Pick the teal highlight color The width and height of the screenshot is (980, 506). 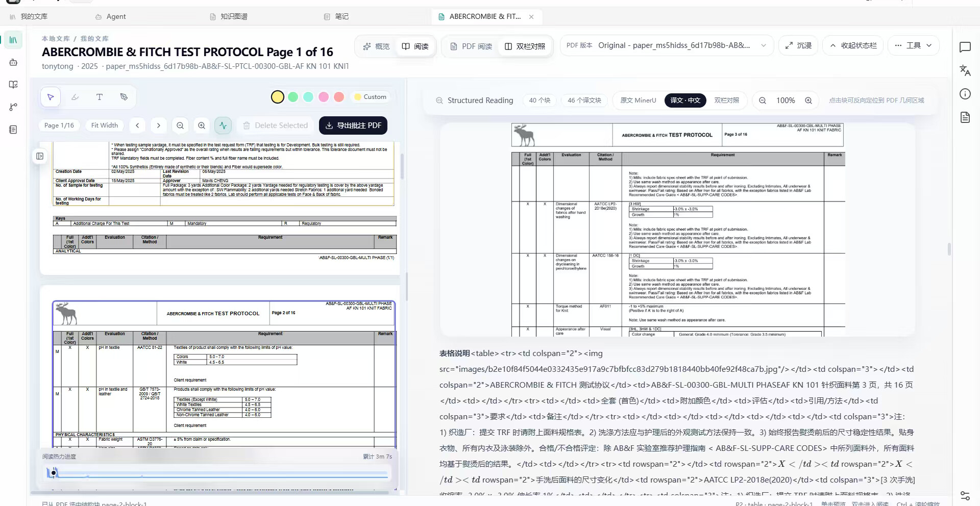[308, 97]
